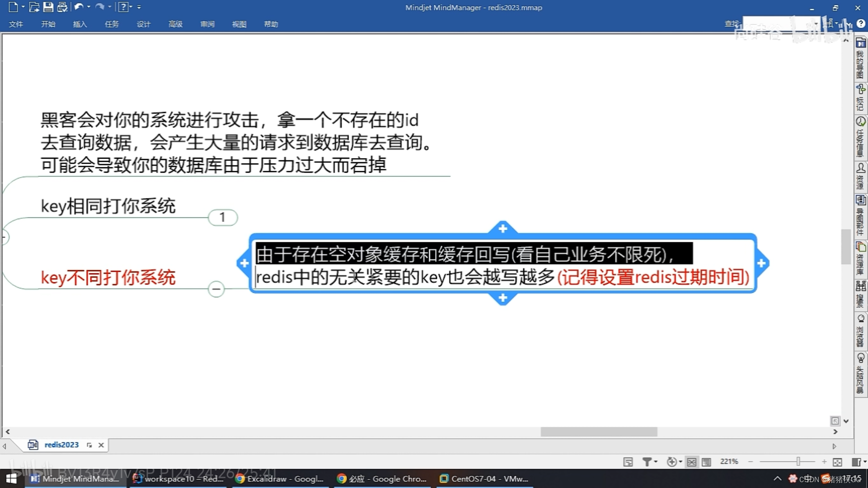Screen dimensions: 868x488
Task: Click the scroll-left arrow of horizontal scrollbar
Action: click(x=8, y=432)
